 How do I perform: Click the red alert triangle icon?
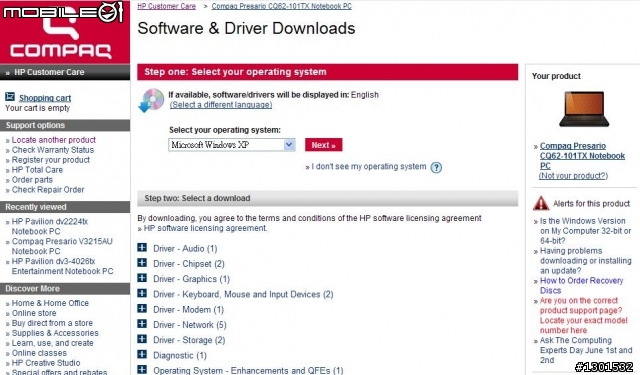[541, 203]
